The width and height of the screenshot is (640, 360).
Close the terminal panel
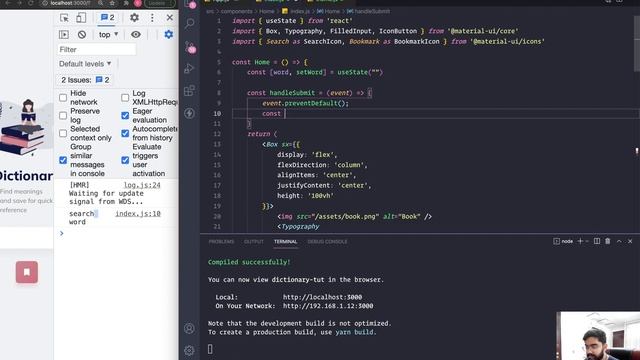pyautogui.click(x=630, y=241)
